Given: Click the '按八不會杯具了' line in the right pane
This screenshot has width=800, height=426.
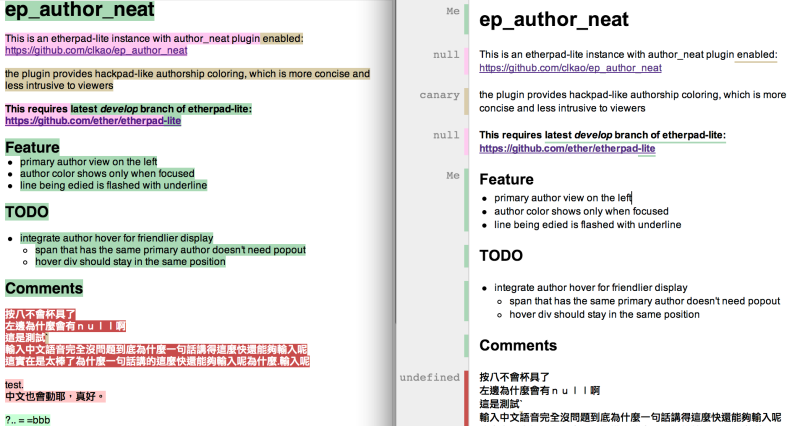Looking at the screenshot, I should point(514,378).
